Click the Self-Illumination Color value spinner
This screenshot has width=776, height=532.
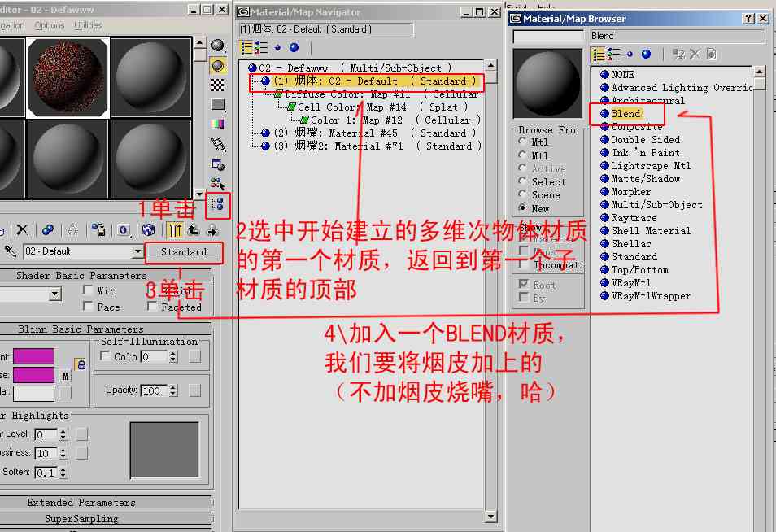(172, 356)
